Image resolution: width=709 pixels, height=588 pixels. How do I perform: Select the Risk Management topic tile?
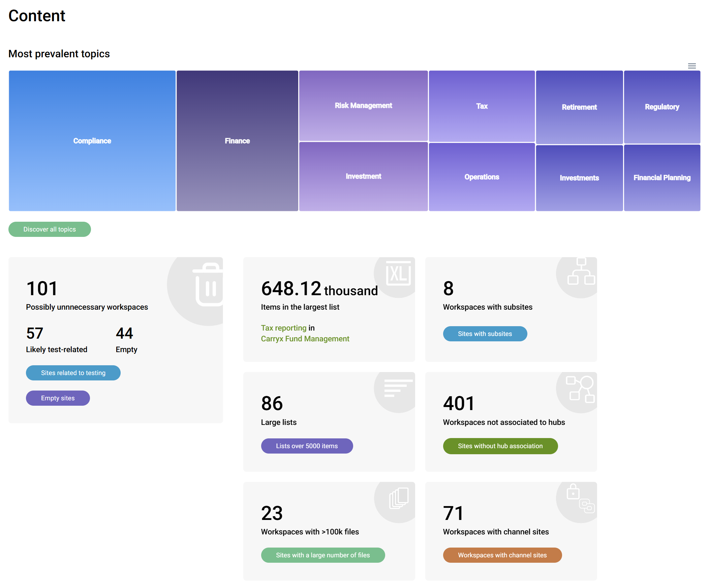point(363,105)
